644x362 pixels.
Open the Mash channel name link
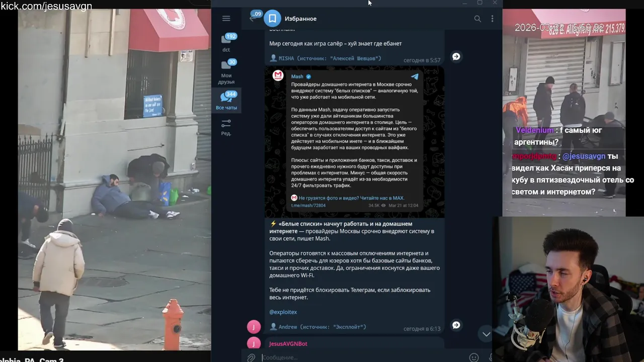tap(297, 76)
